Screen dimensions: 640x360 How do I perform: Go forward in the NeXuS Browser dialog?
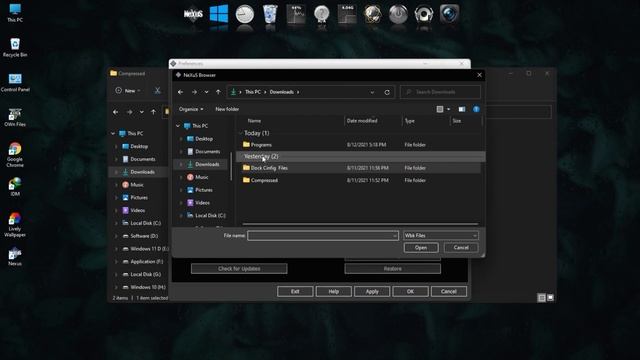pos(194,92)
